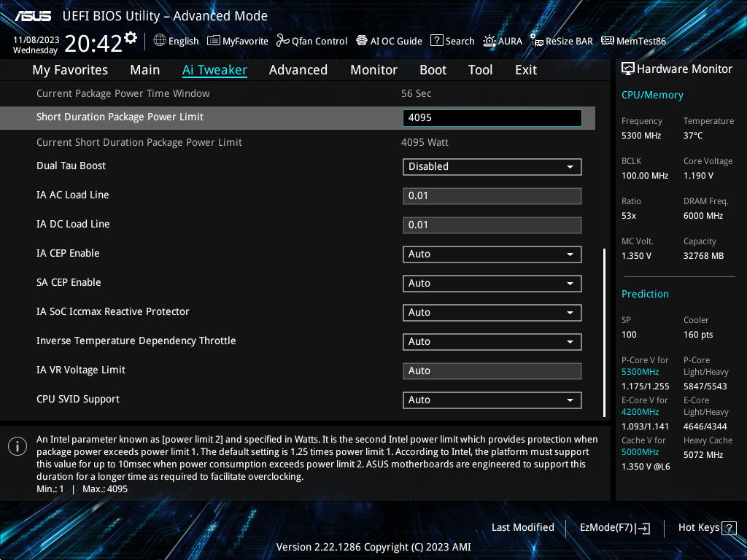The width and height of the screenshot is (747, 560).
Task: Open Hot Keys help
Action: tap(707, 528)
